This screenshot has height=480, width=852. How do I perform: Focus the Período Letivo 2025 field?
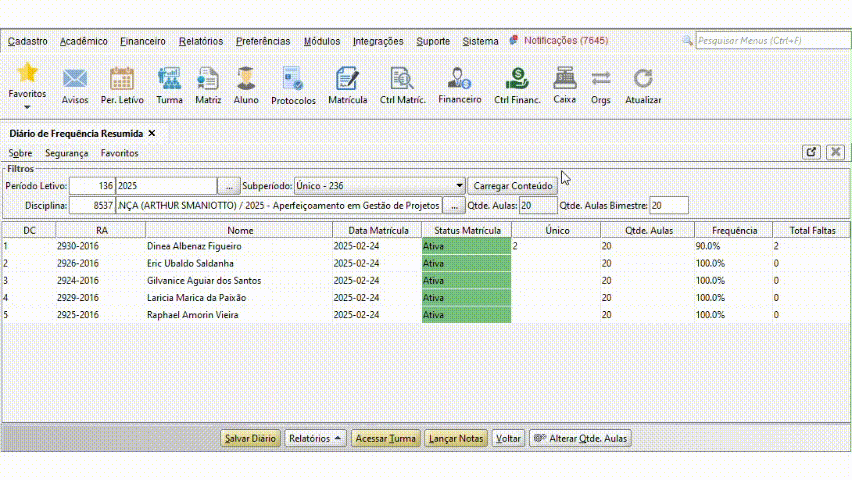pyautogui.click(x=166, y=186)
